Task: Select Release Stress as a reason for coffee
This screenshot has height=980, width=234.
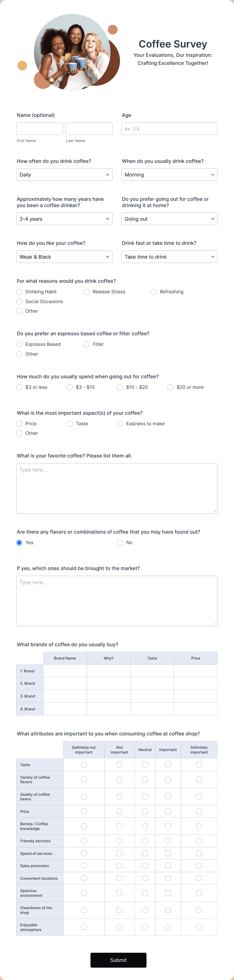Action: pos(87,292)
